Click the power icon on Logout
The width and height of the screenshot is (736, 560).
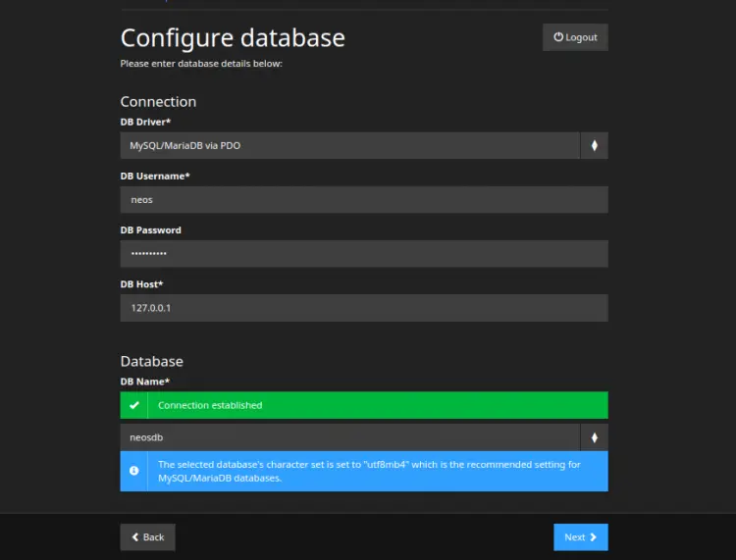click(558, 37)
